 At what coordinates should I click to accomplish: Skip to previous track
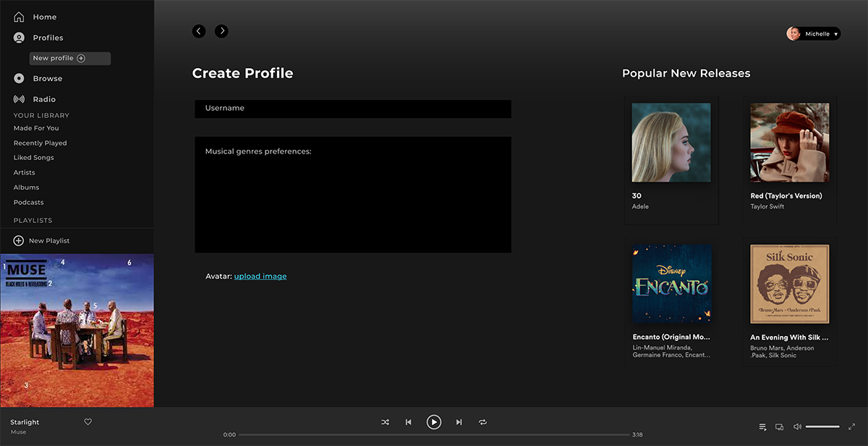click(409, 422)
